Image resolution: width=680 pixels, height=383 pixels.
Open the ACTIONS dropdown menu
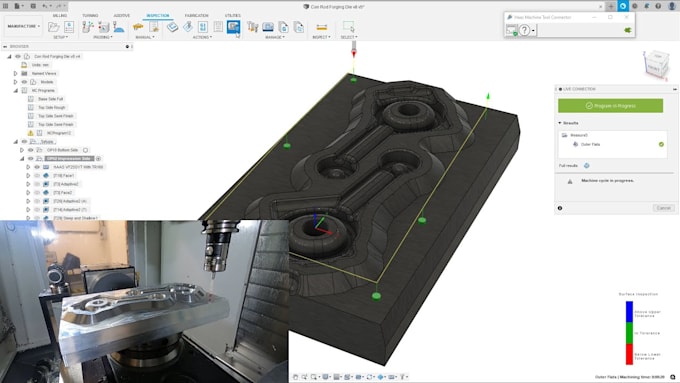[x=202, y=37]
